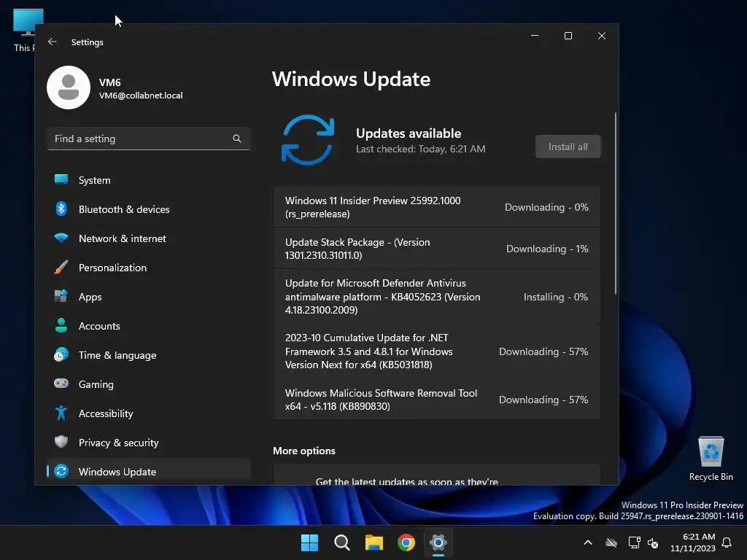Select Windows Update in the sidebar
747x560 pixels.
(x=149, y=472)
